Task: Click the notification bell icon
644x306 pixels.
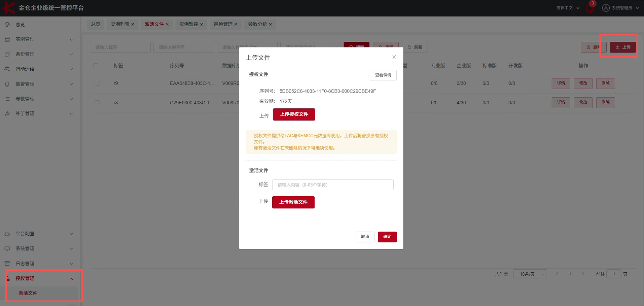Action: pos(589,8)
